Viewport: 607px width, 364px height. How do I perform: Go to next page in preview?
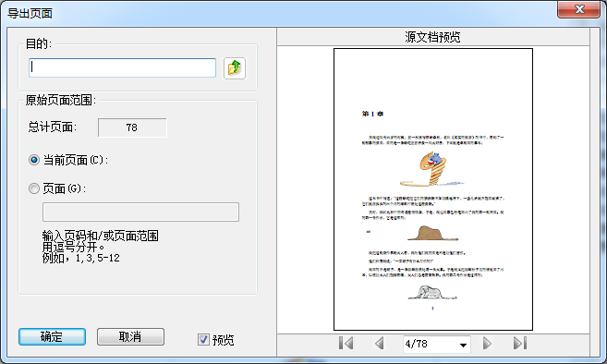[487, 343]
